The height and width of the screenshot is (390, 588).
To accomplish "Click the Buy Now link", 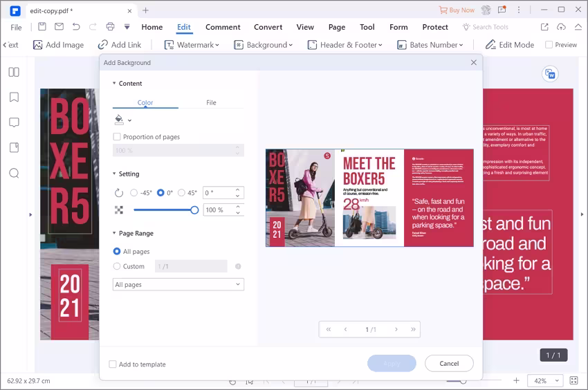I will 457,10.
